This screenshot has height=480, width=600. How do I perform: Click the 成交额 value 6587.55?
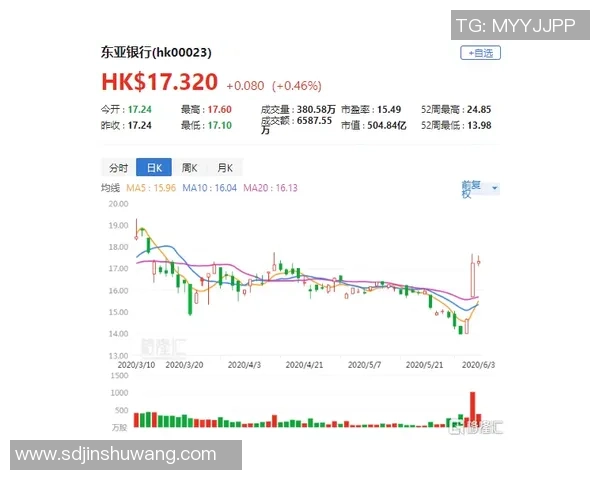314,121
